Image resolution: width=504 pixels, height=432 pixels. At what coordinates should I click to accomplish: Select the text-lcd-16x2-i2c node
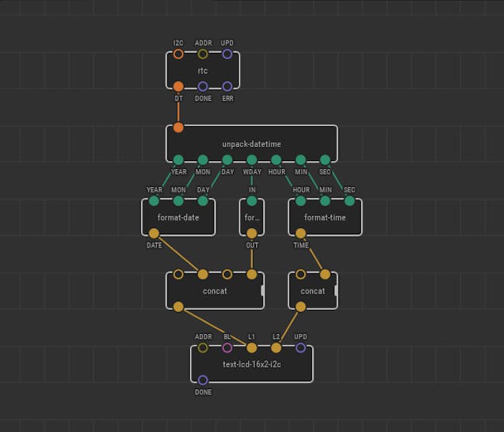[x=252, y=364]
